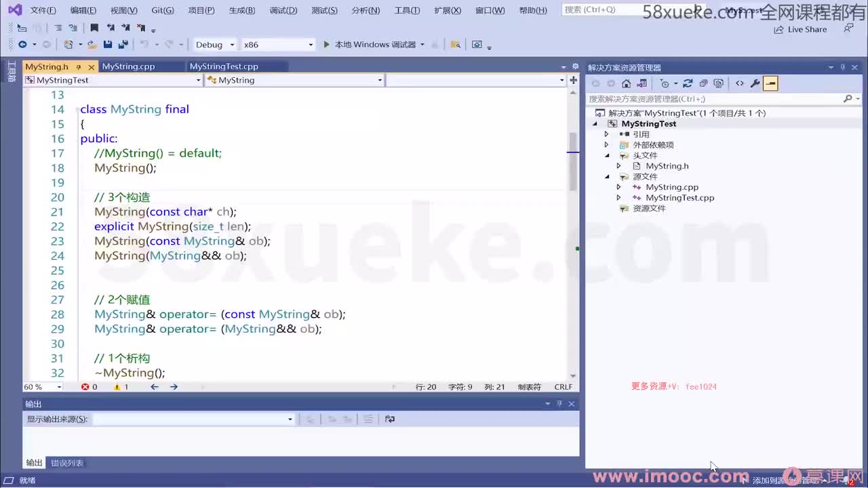Click code line 22 explicit MyString

(172, 226)
